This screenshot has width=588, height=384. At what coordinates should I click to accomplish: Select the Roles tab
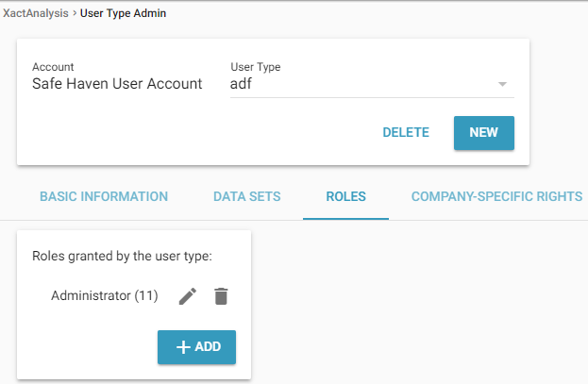click(345, 197)
